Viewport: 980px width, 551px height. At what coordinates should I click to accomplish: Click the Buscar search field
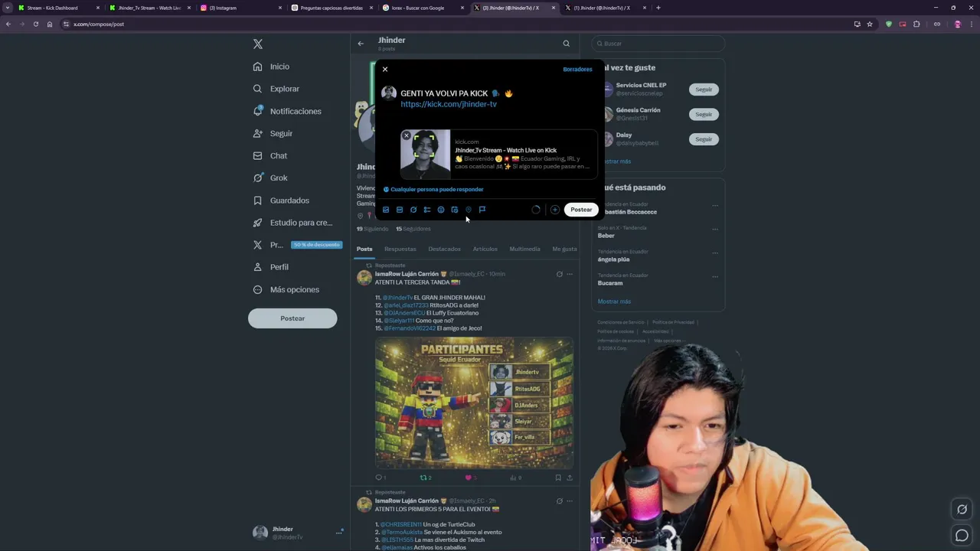[658, 44]
